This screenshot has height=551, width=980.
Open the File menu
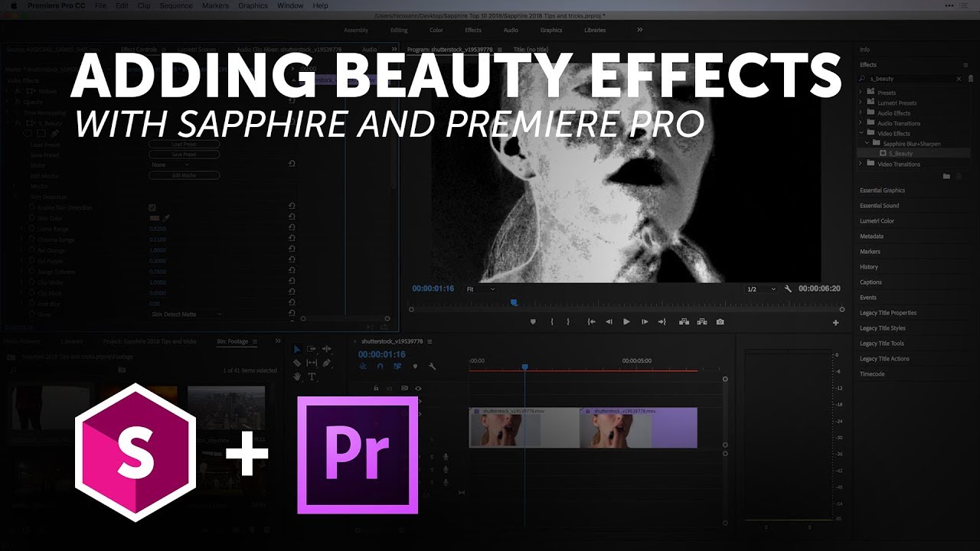[101, 5]
